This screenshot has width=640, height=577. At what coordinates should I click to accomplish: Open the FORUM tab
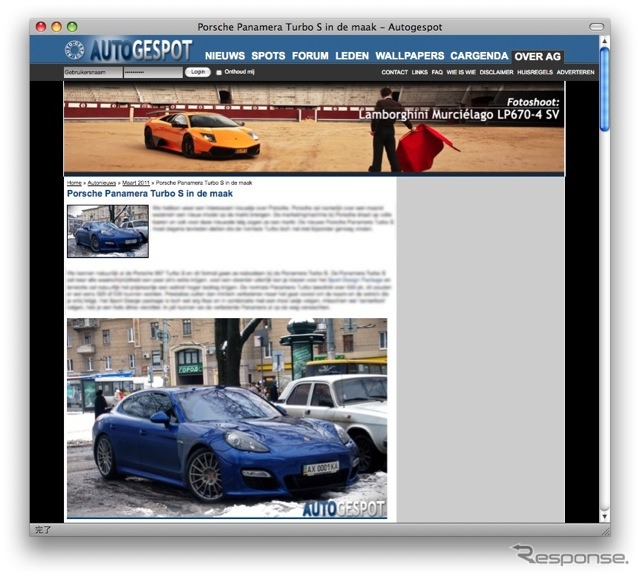coord(310,56)
